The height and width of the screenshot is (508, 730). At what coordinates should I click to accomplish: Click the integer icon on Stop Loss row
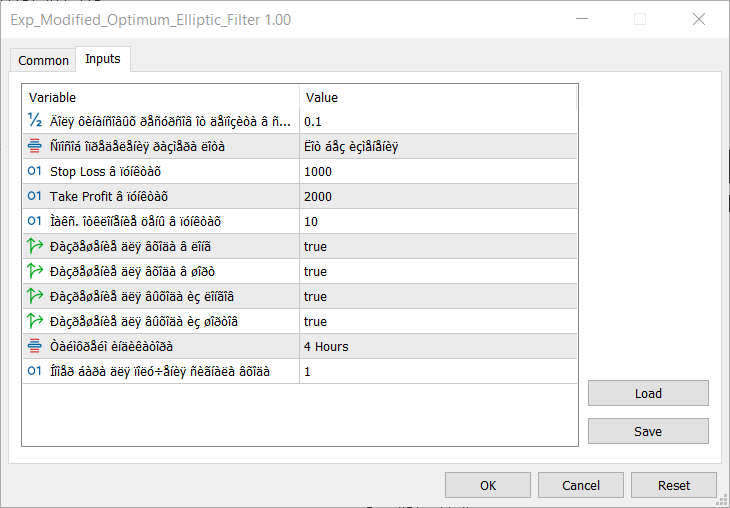click(34, 171)
